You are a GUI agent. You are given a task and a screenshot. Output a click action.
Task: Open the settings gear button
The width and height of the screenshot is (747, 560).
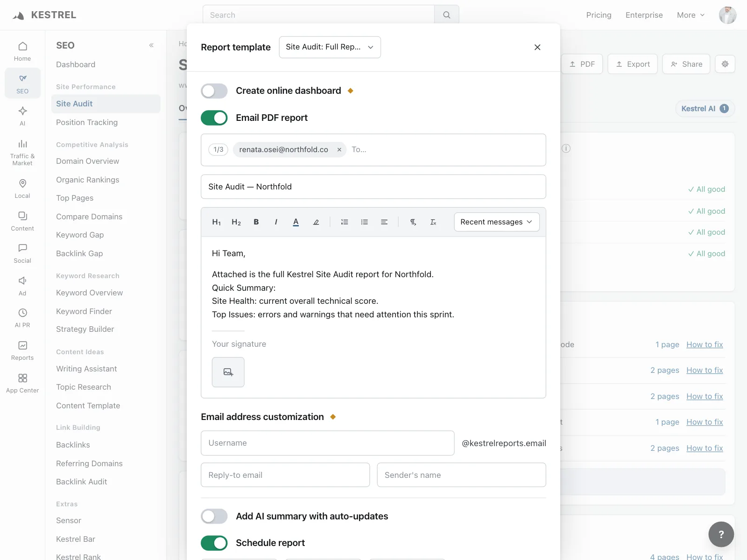pyautogui.click(x=725, y=64)
